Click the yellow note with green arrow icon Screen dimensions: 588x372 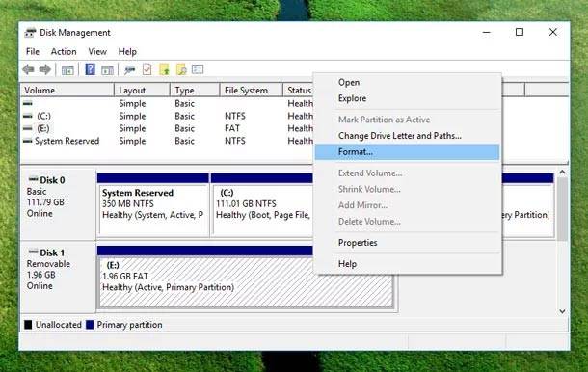164,69
